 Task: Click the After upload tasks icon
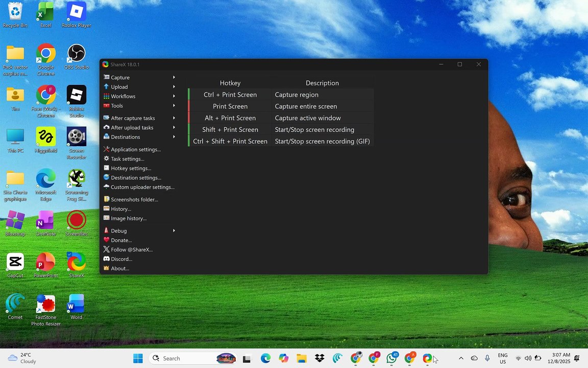(x=107, y=127)
